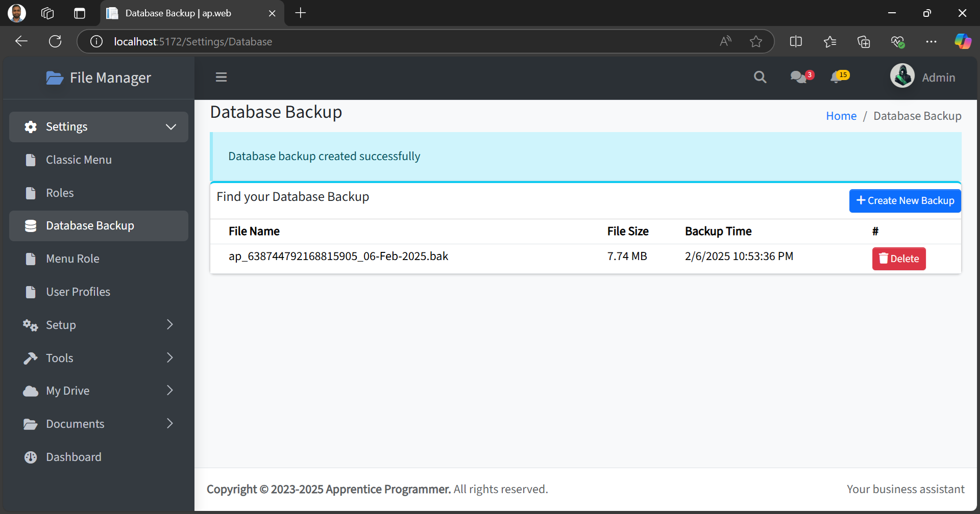Image resolution: width=980 pixels, height=514 pixels.
Task: Open chat messages icon with badge 3
Action: click(x=799, y=77)
